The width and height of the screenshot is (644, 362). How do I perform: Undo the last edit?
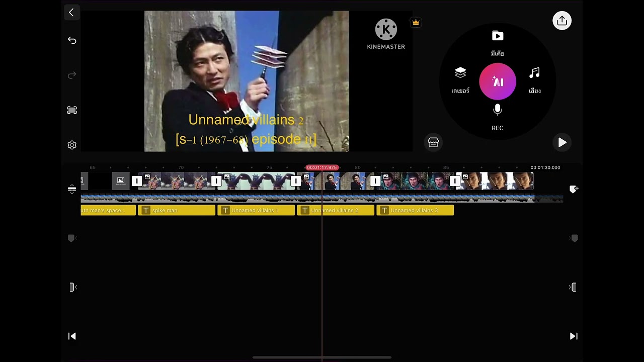pos(72,40)
